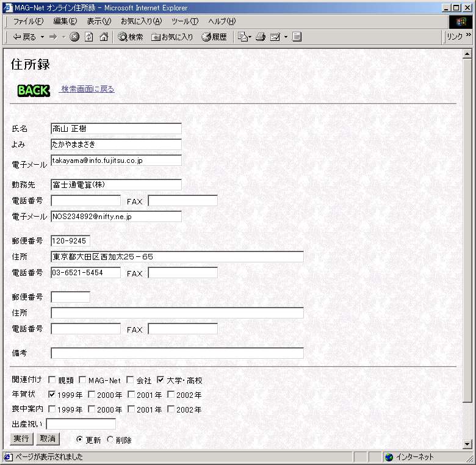Click the Refresh page icon

89,37
